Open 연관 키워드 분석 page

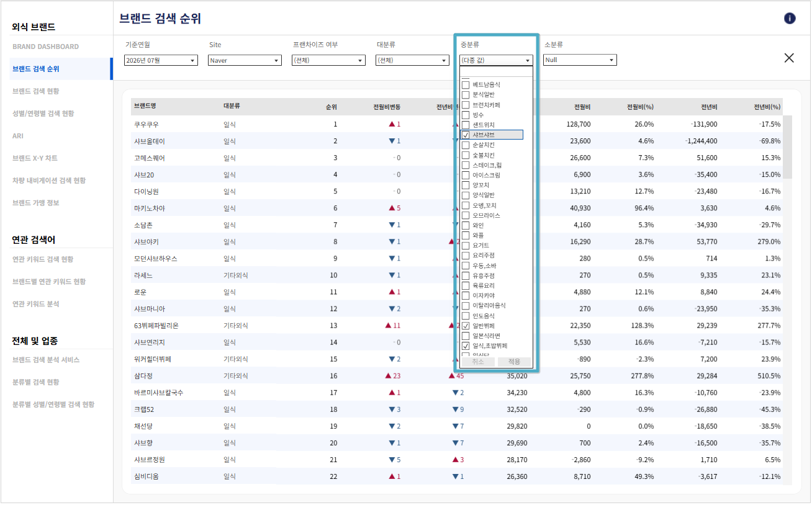coord(36,304)
